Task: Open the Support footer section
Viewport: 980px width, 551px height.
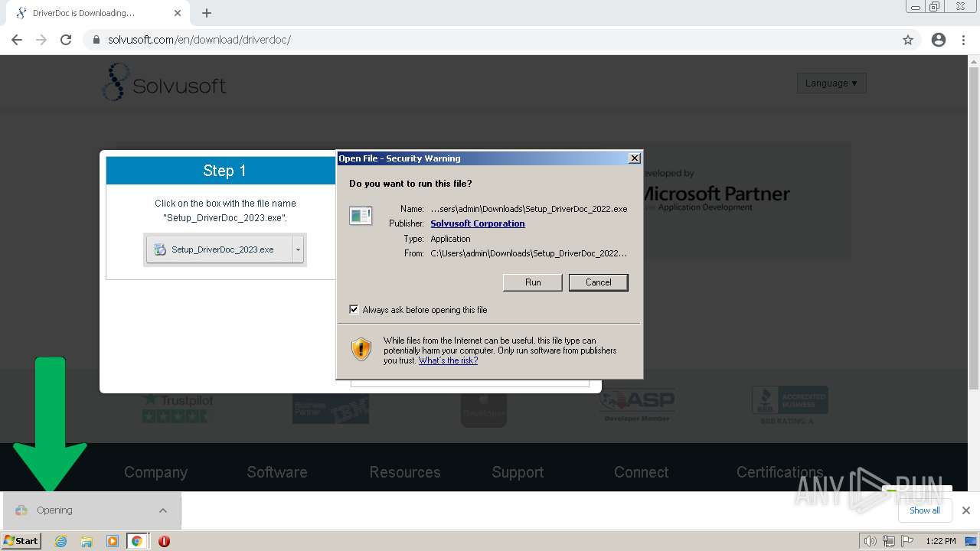Action: coord(518,472)
